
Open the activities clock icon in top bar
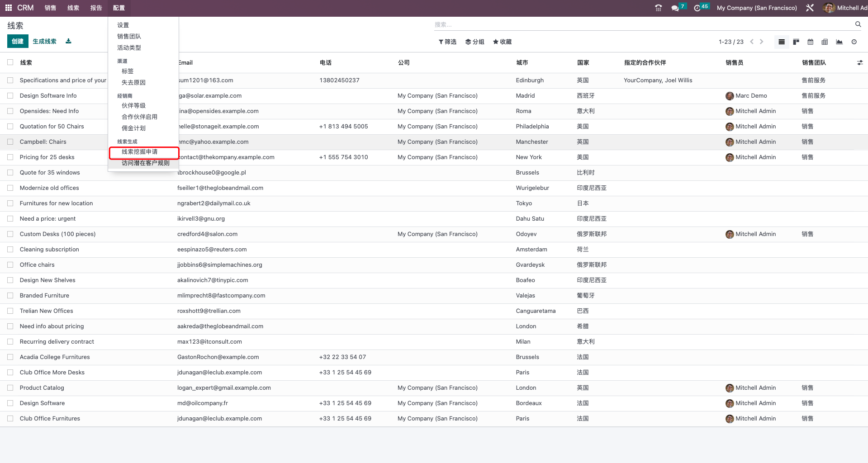697,8
